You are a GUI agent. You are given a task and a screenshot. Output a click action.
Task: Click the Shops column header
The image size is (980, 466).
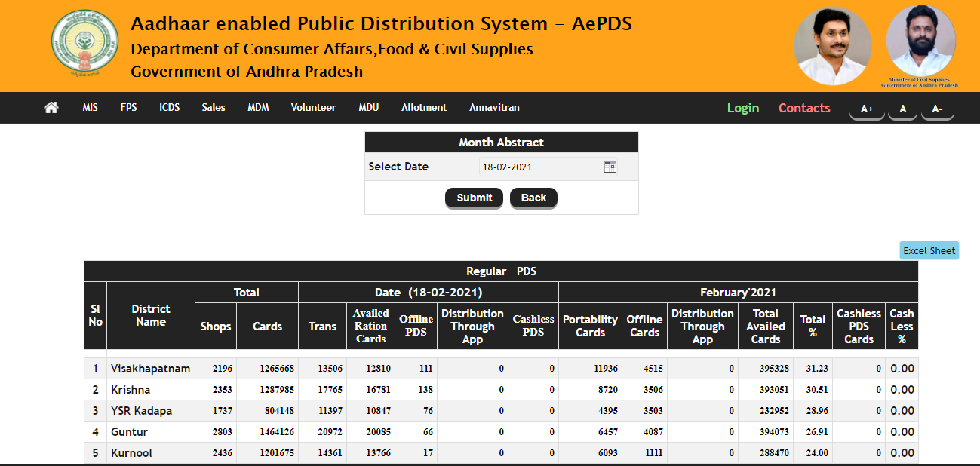[216, 327]
